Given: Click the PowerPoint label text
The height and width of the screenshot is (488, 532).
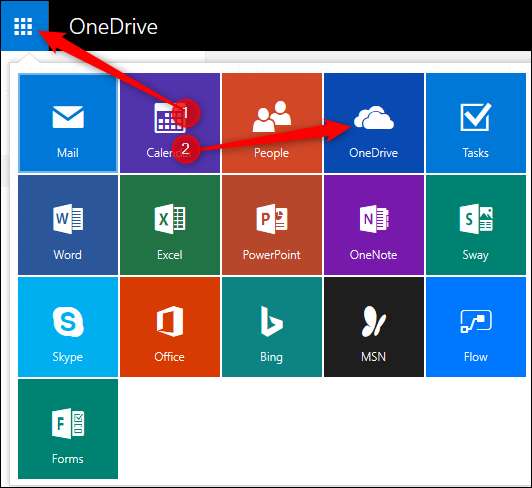Looking at the screenshot, I should 272,255.
